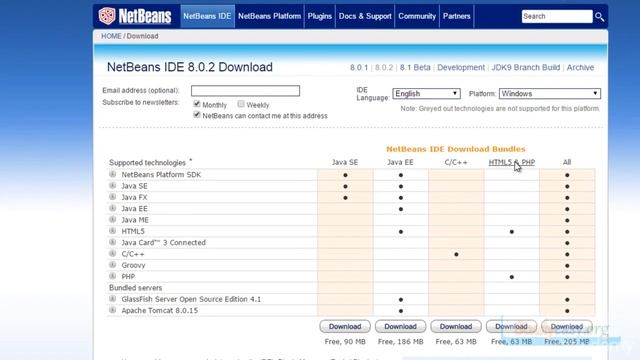Screen dimensions: 640x360
Task: Click the Java EE column header
Action: coord(400,162)
